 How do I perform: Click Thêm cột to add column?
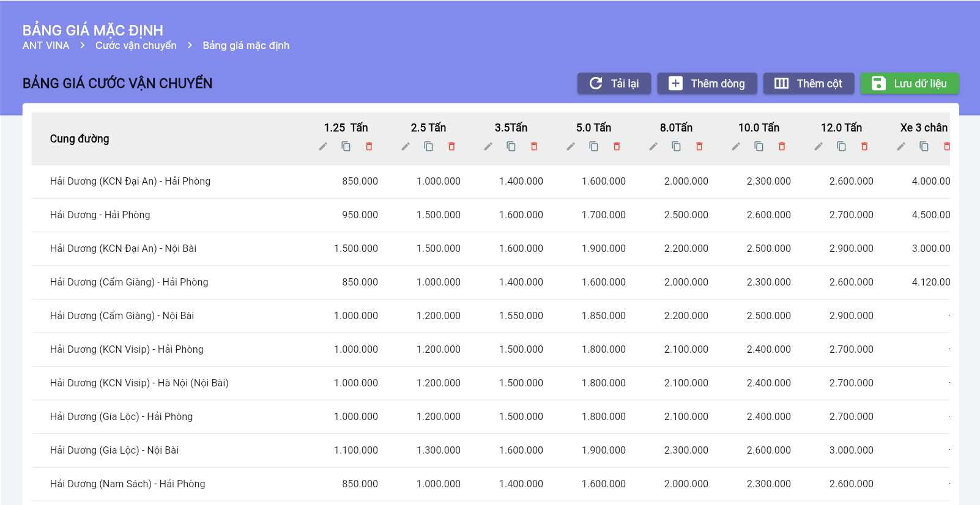(807, 84)
